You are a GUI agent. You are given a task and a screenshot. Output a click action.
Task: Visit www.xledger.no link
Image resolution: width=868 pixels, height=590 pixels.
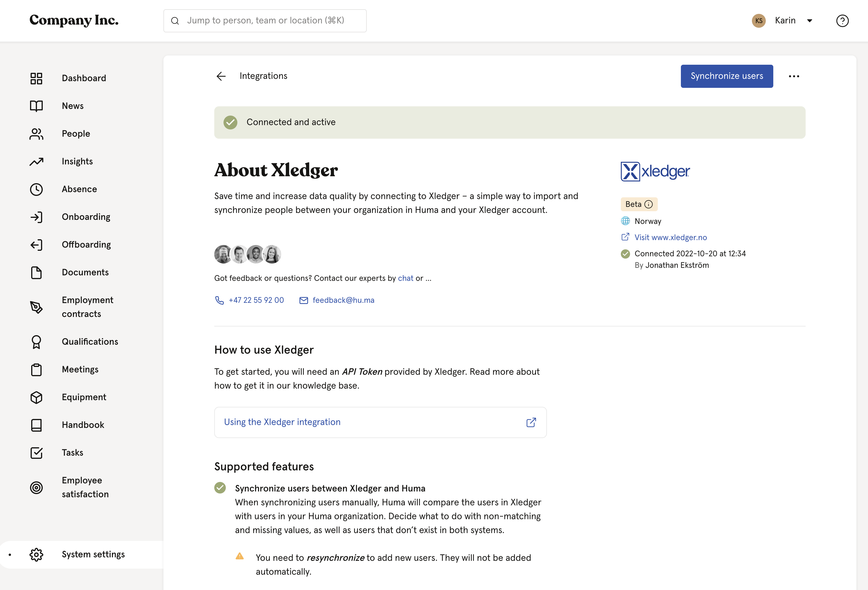coord(670,238)
